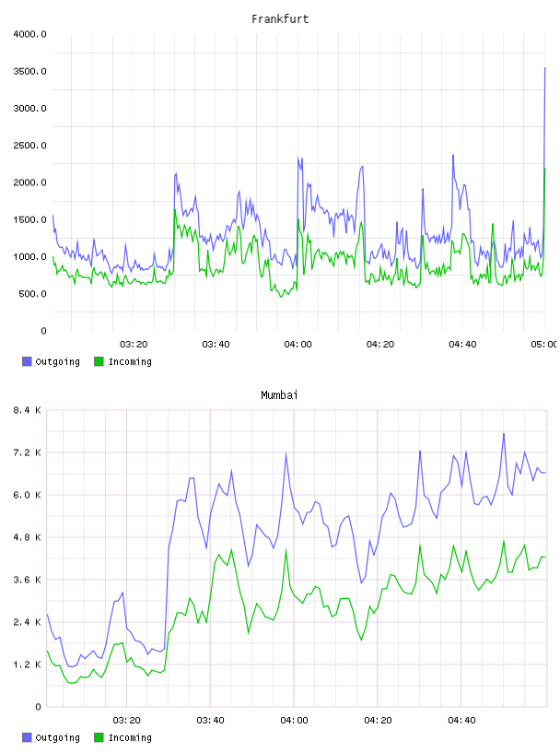Click Frankfurt y-axis value 500.0
This screenshot has height=752, width=560.
pyautogui.click(x=32, y=294)
